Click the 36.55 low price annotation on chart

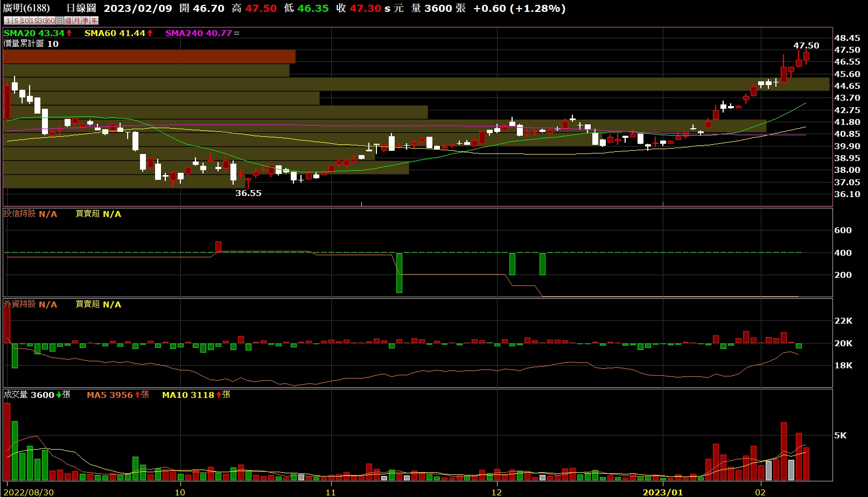[x=248, y=193]
